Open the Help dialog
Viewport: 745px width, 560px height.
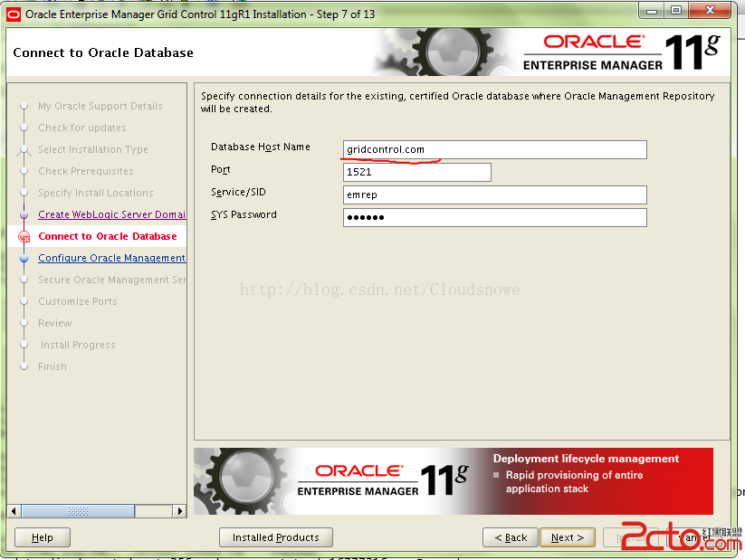[x=43, y=537]
